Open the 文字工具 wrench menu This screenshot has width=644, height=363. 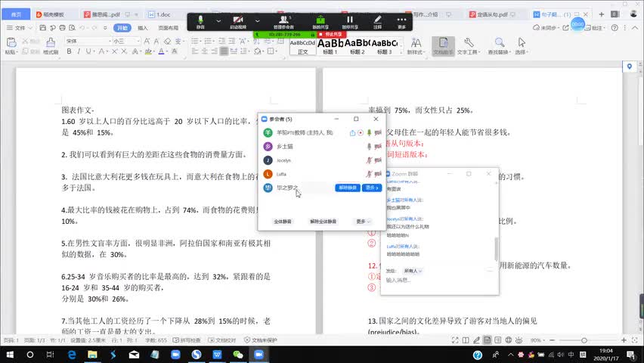click(x=469, y=46)
